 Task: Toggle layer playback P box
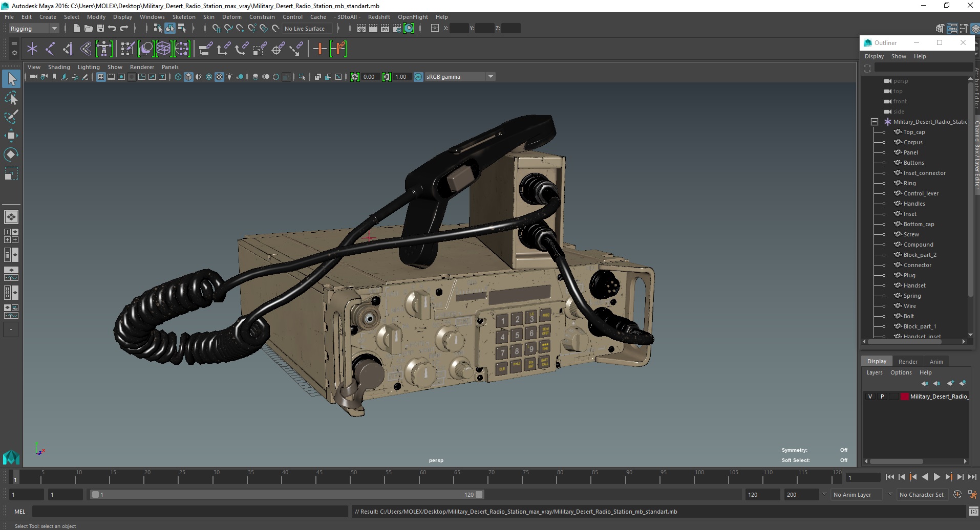click(882, 396)
